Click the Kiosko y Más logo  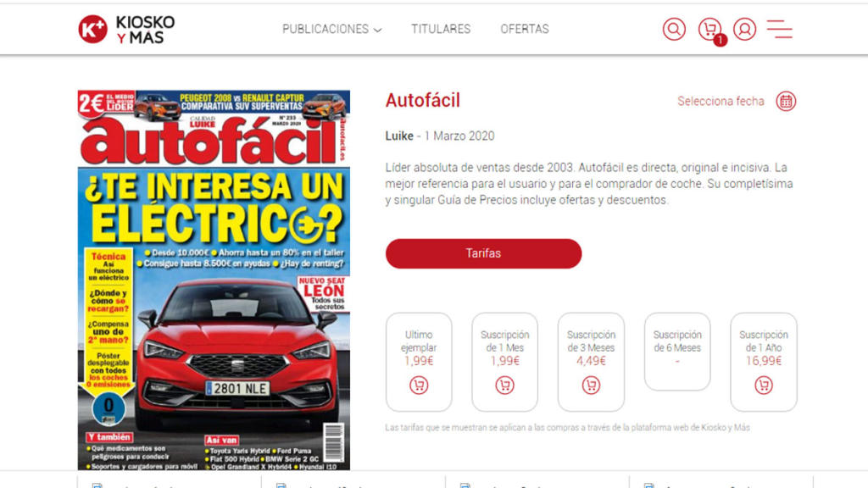tap(126, 30)
